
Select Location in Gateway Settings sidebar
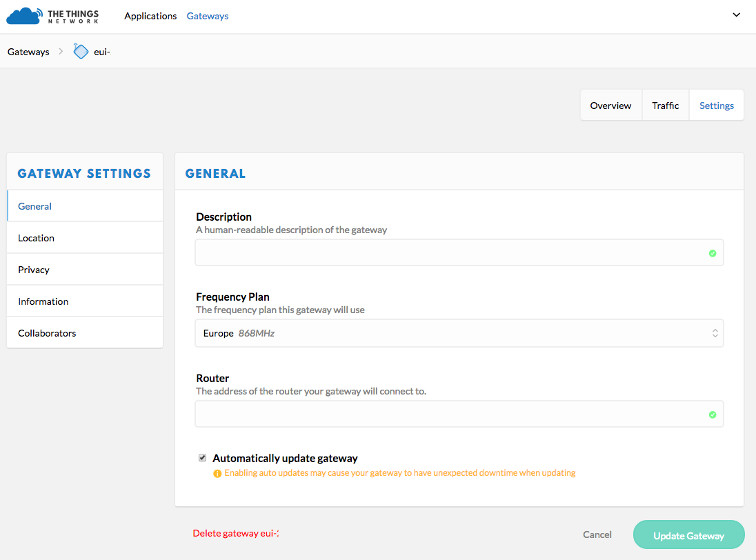click(x=37, y=238)
